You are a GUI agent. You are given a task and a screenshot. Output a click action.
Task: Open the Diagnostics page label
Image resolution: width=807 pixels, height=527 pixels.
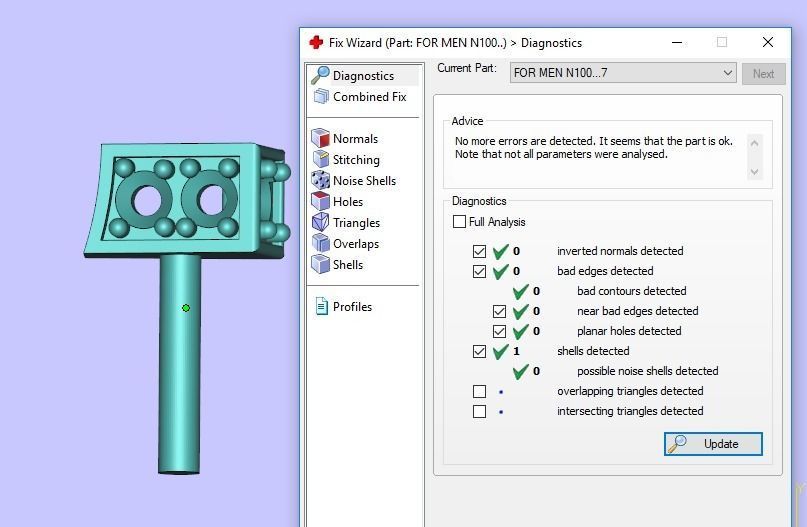click(363, 76)
